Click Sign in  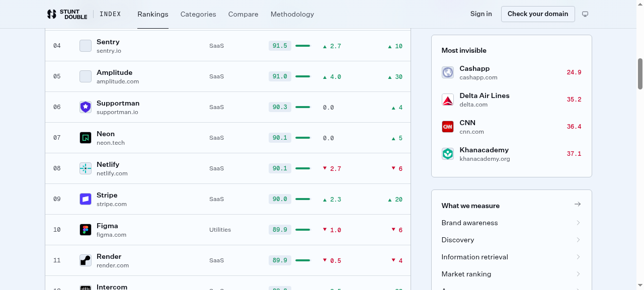[481, 14]
